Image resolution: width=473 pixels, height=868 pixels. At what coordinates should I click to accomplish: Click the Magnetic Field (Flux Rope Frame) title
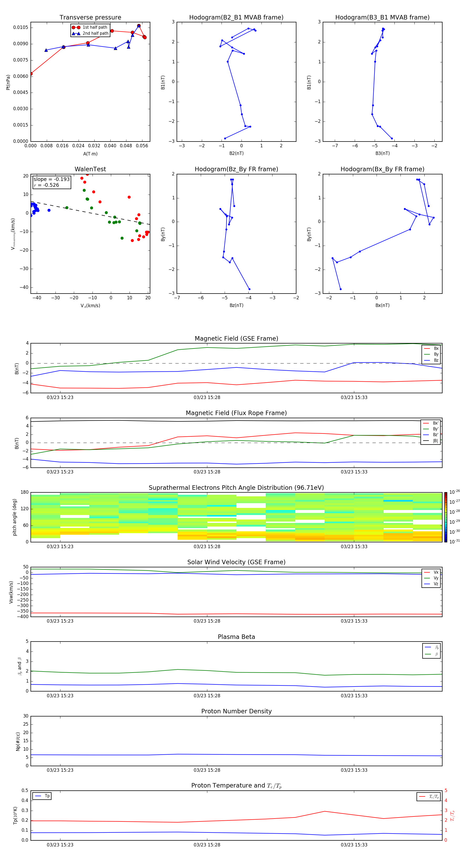point(236,413)
